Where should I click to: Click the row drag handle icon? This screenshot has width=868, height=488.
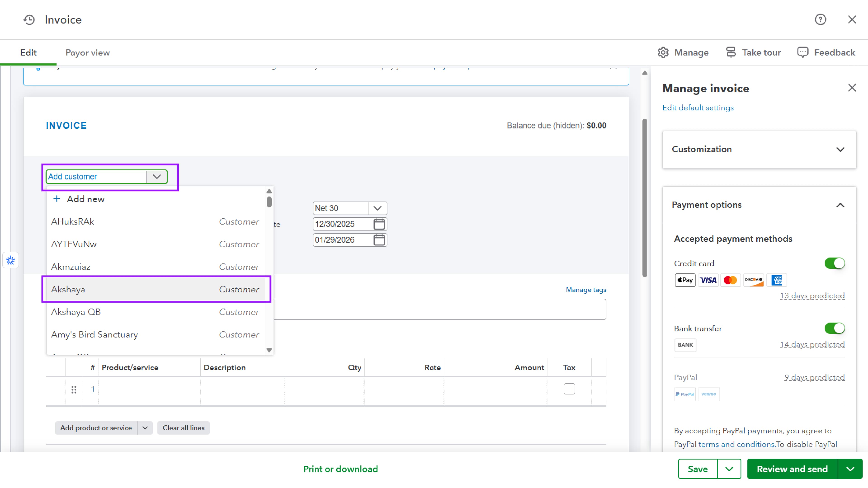[74, 389]
